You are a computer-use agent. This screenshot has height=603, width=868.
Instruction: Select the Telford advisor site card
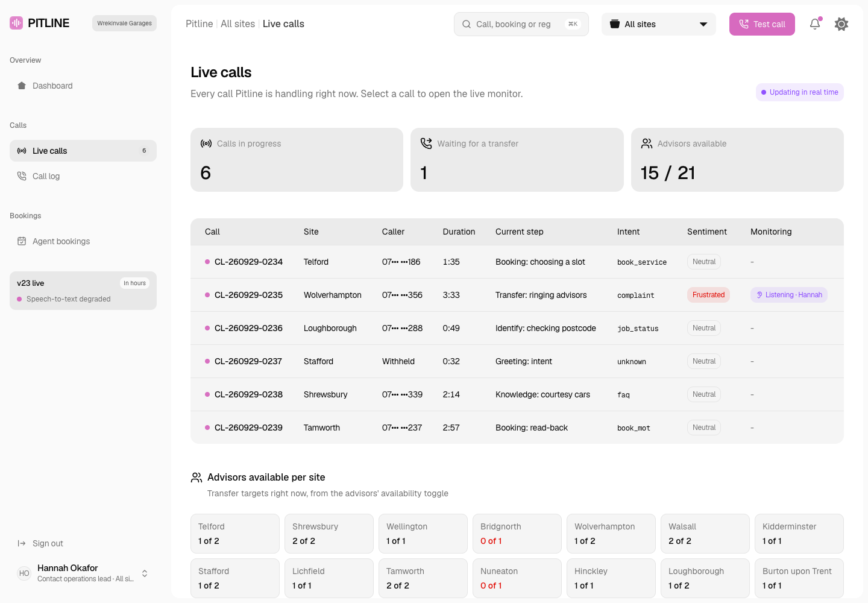click(x=235, y=534)
